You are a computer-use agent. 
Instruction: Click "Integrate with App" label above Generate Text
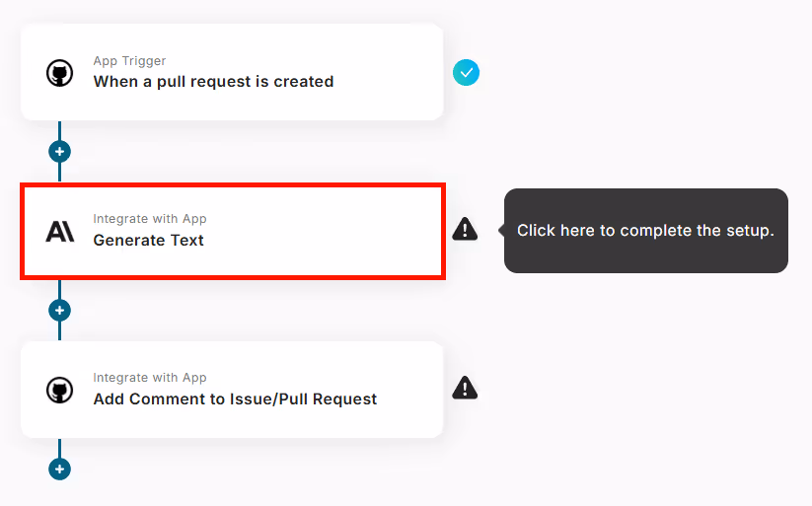[150, 219]
